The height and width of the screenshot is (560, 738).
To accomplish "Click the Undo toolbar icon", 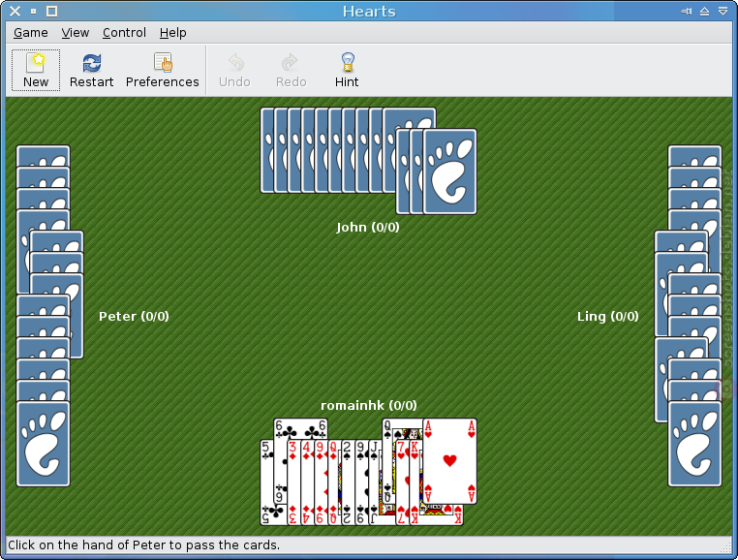I will (x=234, y=70).
